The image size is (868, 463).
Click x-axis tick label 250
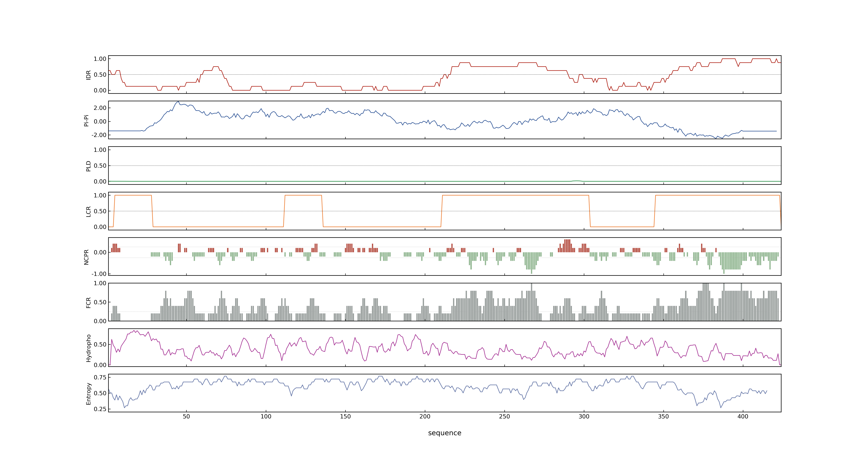pos(504,416)
